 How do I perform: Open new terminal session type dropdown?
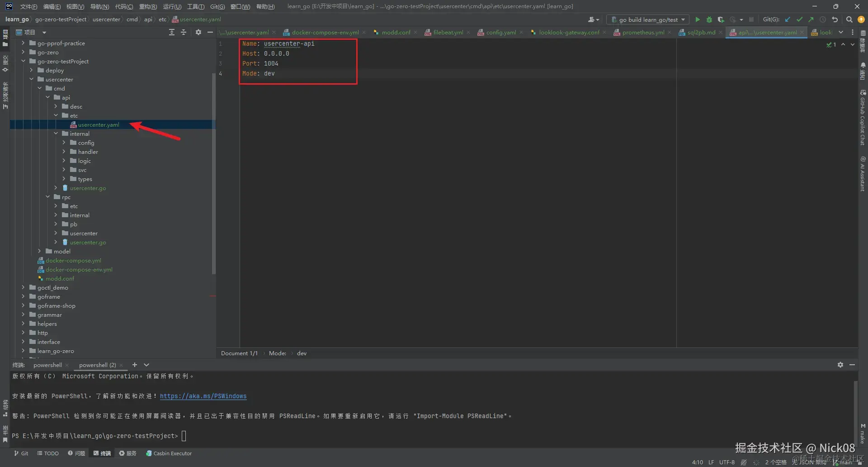pos(146,365)
